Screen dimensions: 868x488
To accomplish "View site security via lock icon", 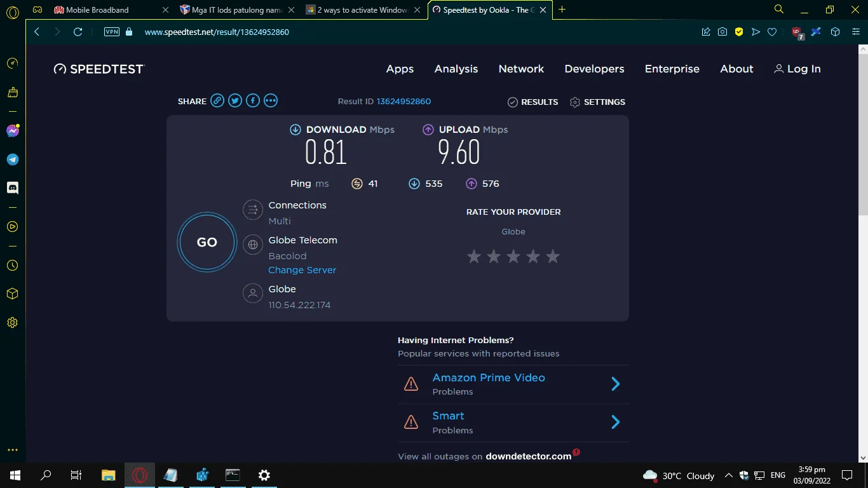I will (x=129, y=32).
